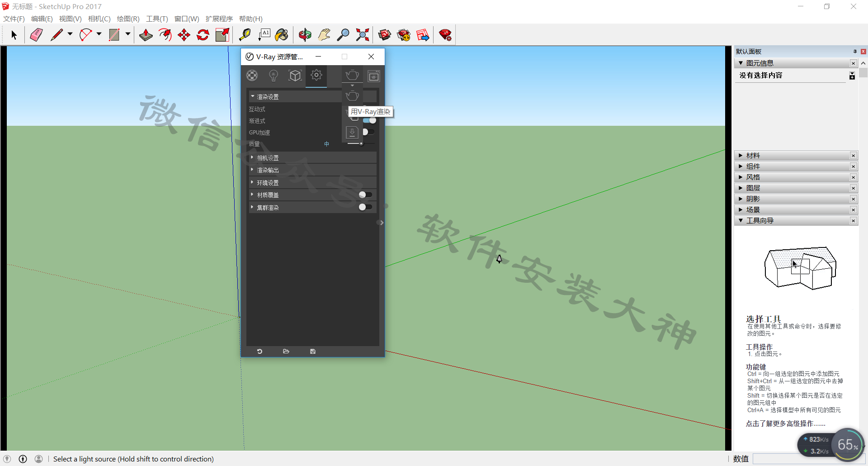868x466 pixels.
Task: Choose the Text label tool
Action: [x=264, y=35]
